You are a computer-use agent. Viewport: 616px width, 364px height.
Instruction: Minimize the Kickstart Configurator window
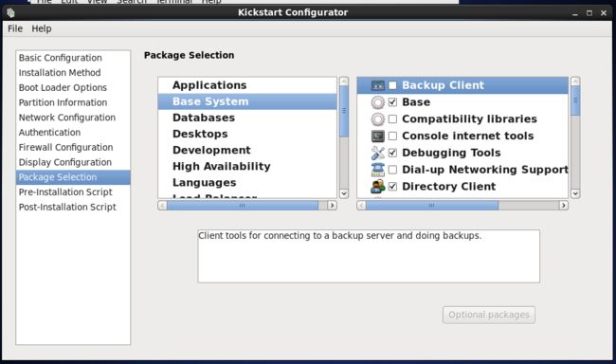[x=575, y=13]
